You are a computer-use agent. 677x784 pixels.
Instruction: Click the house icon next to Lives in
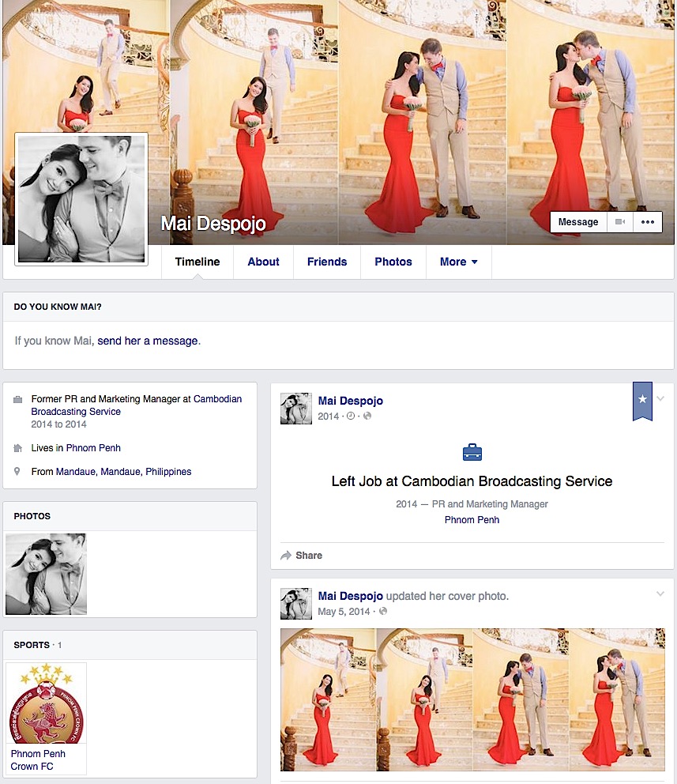click(x=17, y=448)
